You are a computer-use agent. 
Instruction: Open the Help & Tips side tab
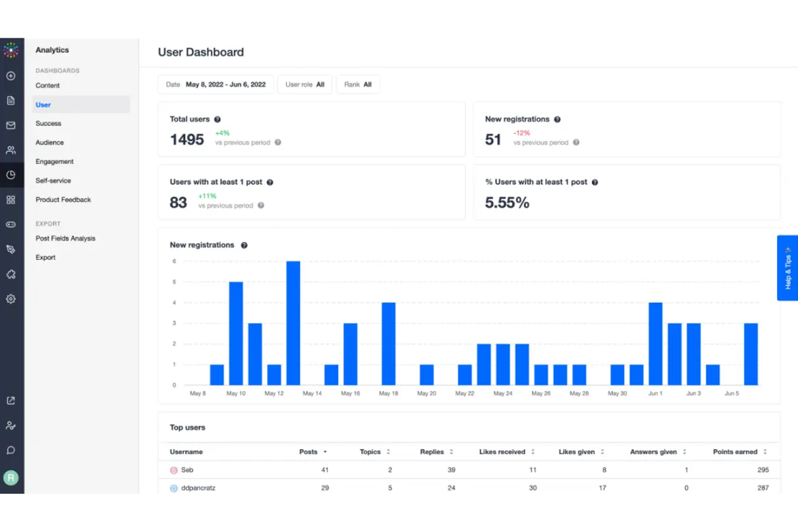click(788, 268)
